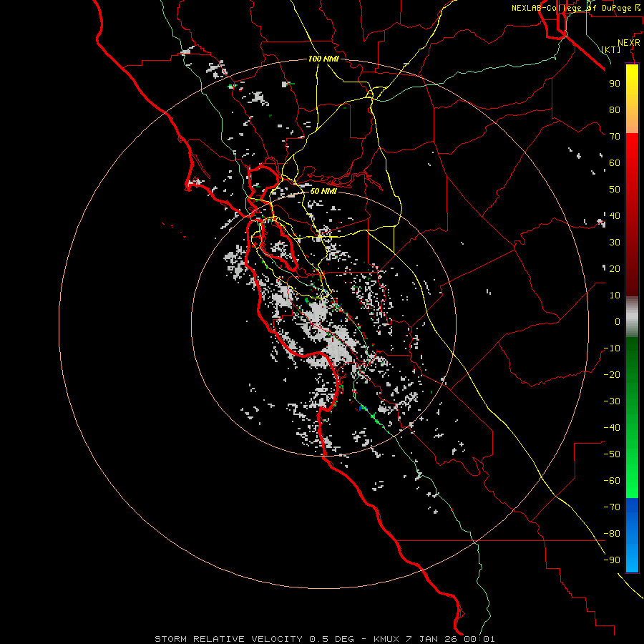The width and height of the screenshot is (644, 644).
Task: Select the 20 value on velocity scale
Action: 615,268
